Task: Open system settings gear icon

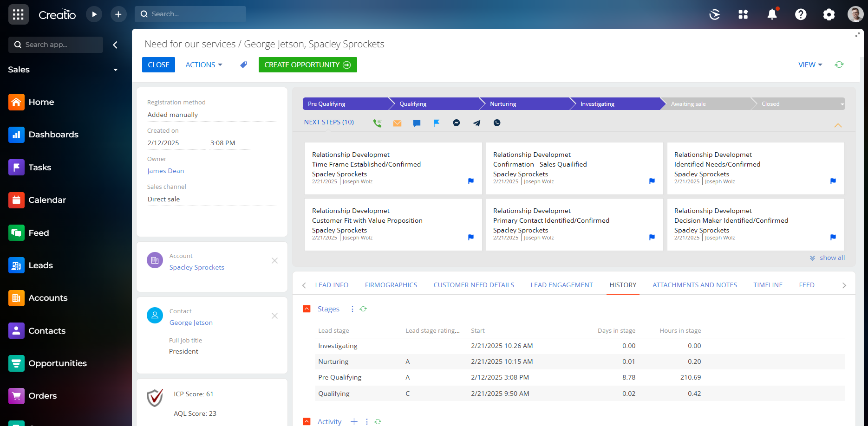Action: [x=829, y=14]
